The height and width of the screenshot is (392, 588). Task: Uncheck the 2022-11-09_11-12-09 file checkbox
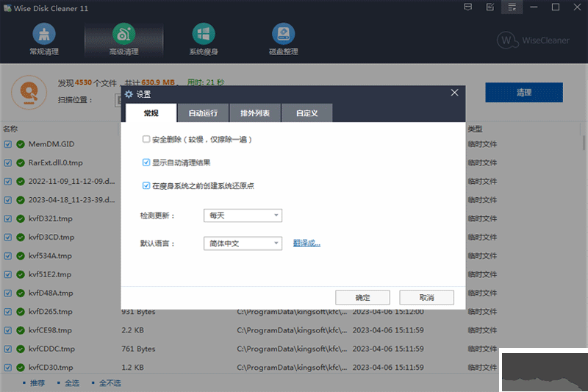pyautogui.click(x=8, y=182)
